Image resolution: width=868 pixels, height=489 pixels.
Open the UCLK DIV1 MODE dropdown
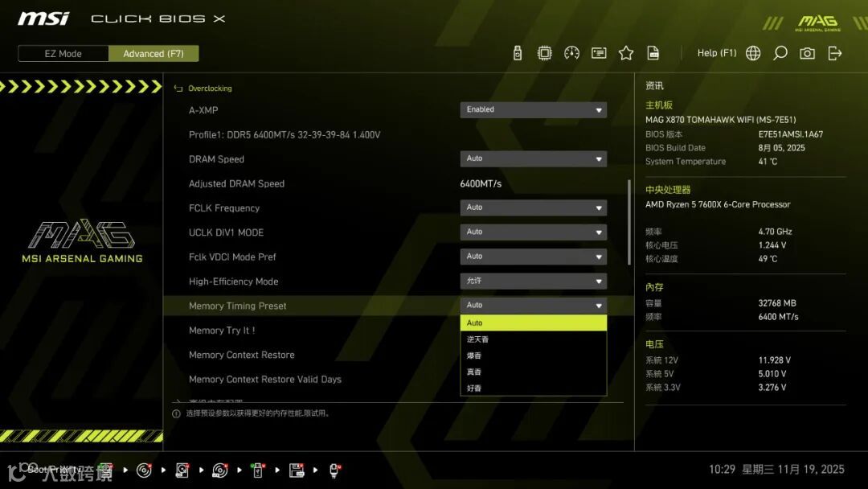point(533,232)
